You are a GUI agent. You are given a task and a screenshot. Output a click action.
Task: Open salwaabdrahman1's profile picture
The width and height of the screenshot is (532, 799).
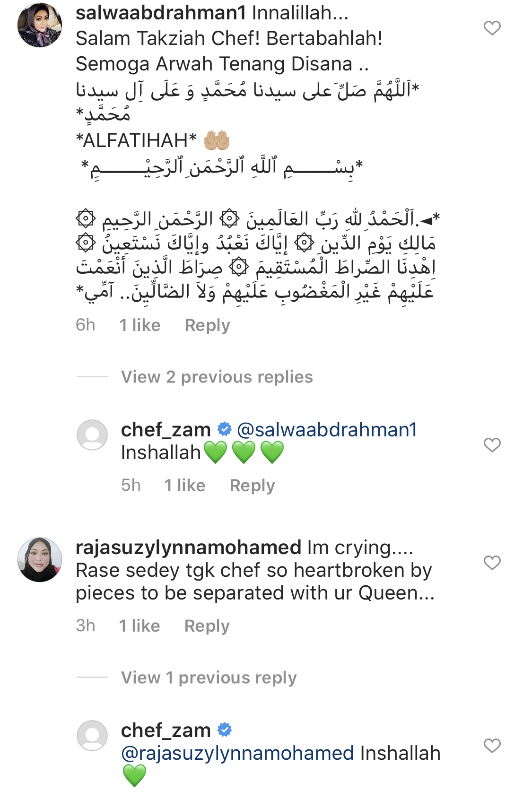click(40, 25)
